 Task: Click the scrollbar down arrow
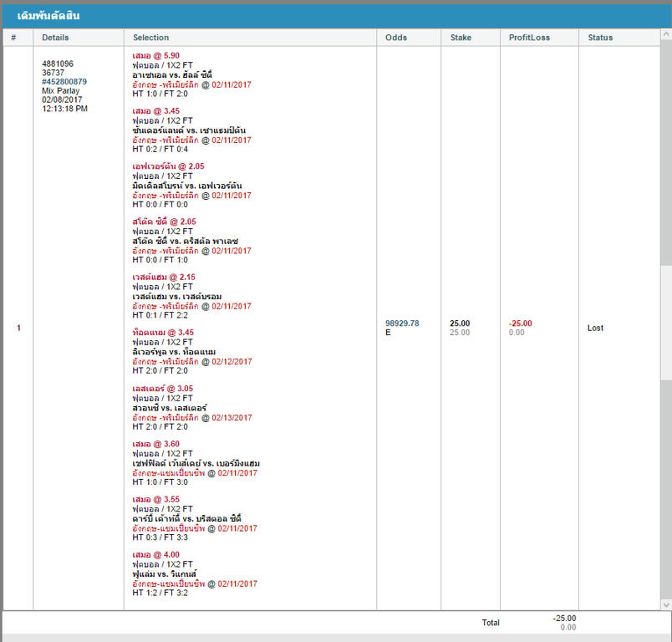click(x=665, y=604)
